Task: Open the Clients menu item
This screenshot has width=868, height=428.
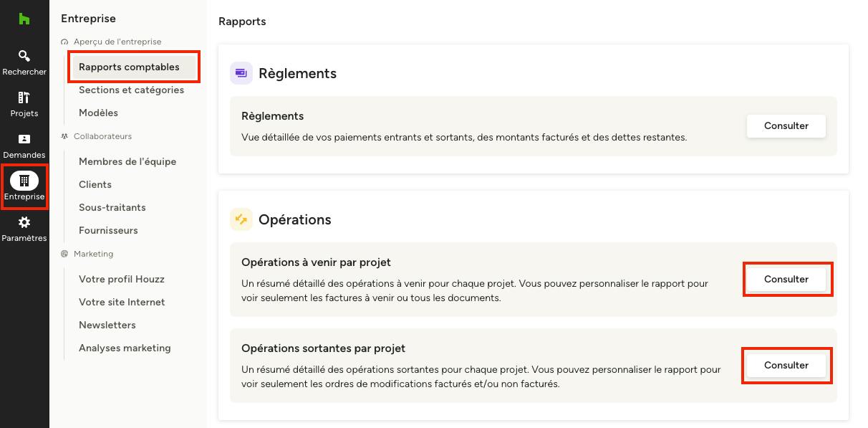Action: [95, 184]
